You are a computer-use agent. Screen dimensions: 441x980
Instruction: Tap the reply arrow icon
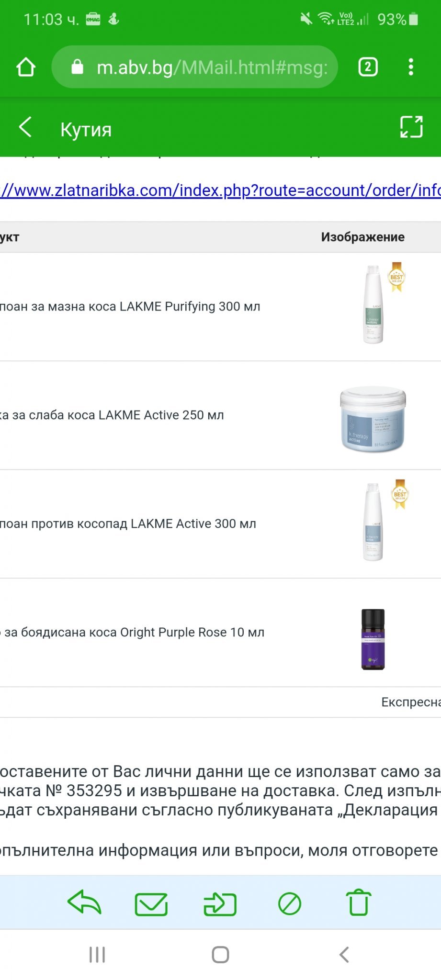point(85,903)
